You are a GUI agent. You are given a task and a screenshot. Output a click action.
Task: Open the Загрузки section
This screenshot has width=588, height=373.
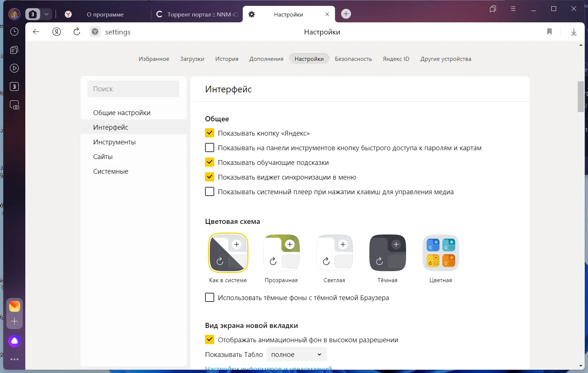(192, 59)
